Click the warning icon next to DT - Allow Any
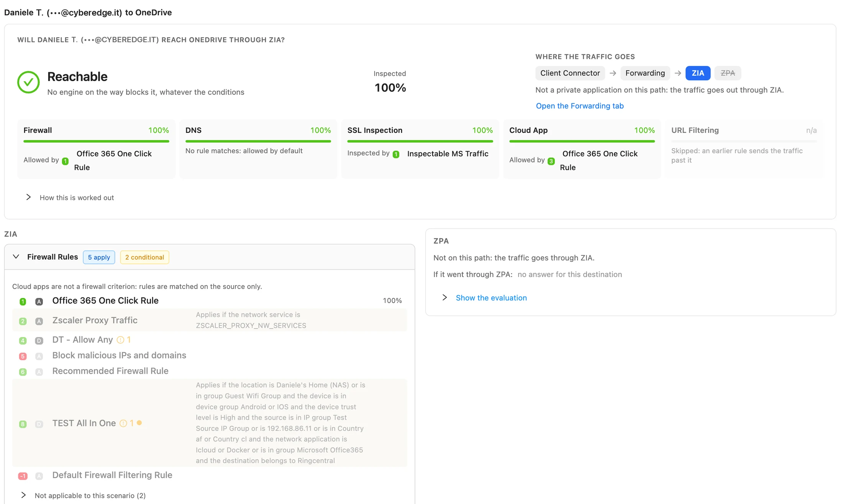843x504 pixels. (x=120, y=340)
